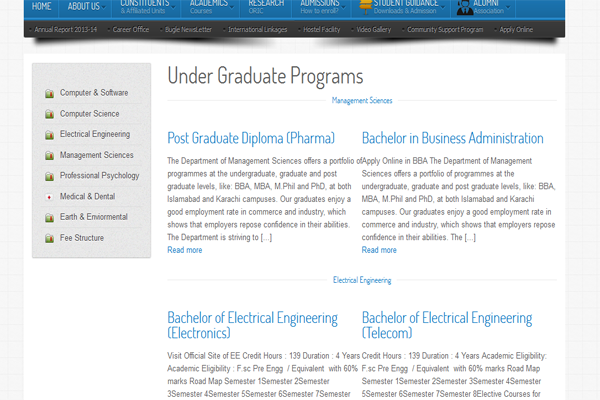Select Medical & Dental in sidebar
This screenshot has width=600, height=400.
(87, 196)
